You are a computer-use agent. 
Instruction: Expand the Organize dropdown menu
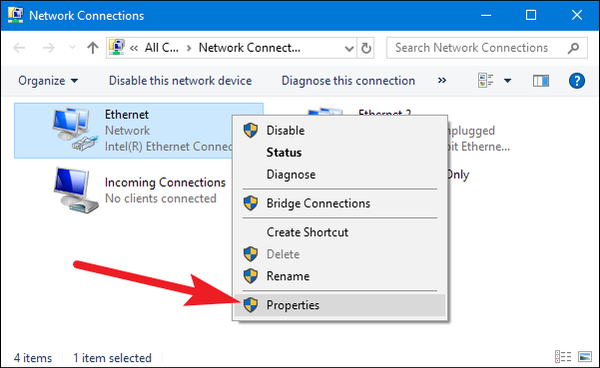(48, 81)
